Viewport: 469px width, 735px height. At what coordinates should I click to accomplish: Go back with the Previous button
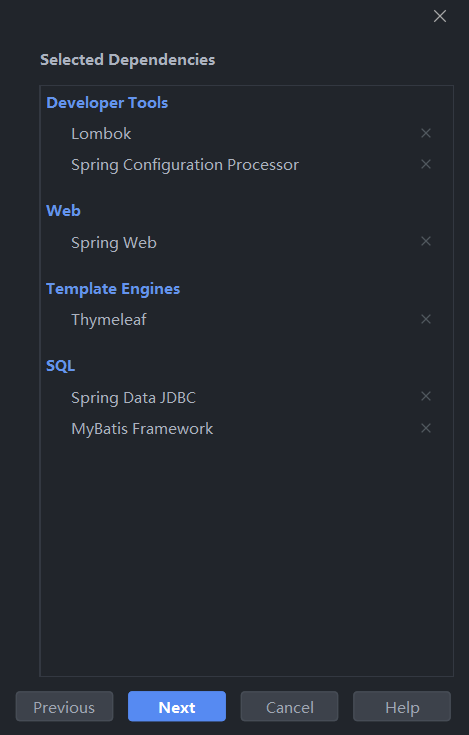tap(64, 706)
